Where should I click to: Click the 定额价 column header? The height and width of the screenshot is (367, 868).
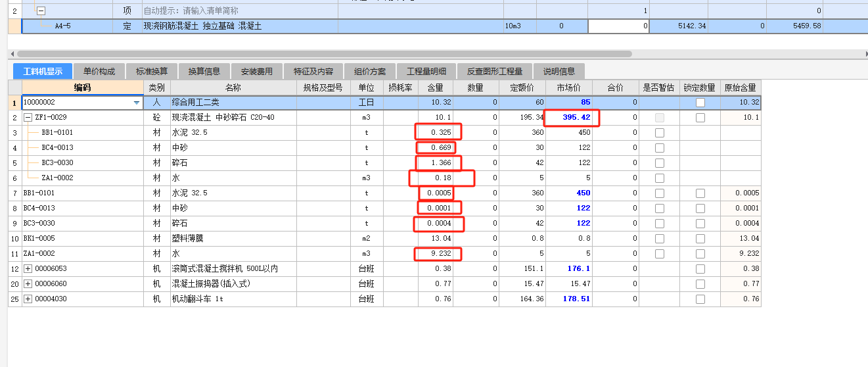[522, 87]
